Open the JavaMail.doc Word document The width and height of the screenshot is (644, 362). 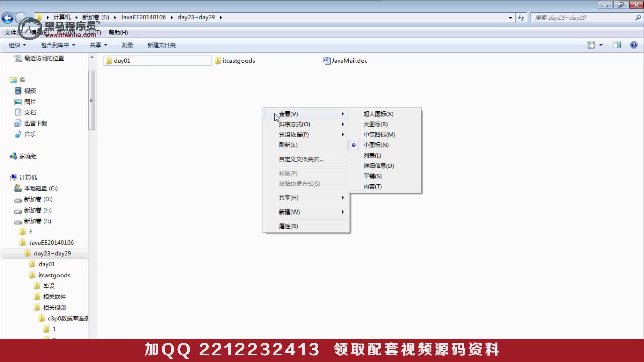[x=349, y=61]
